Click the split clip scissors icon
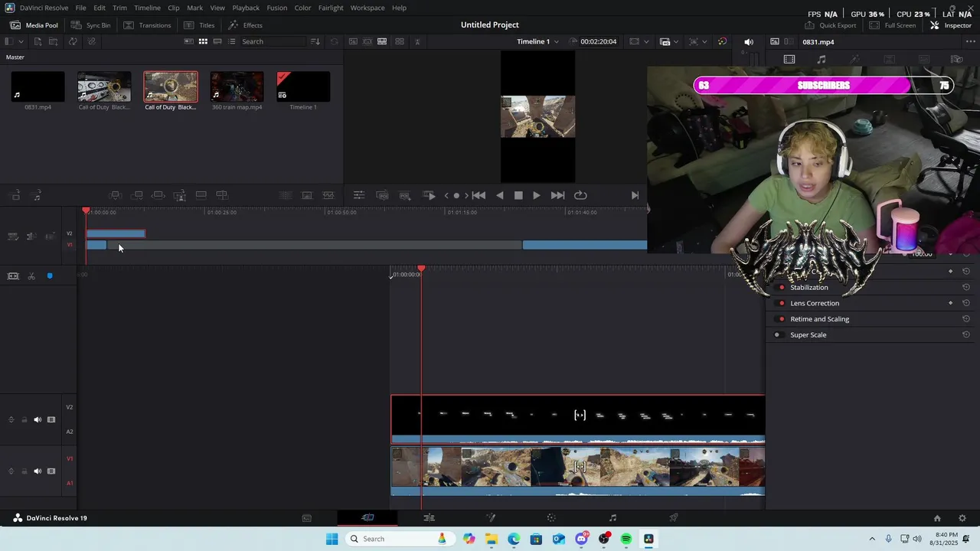 click(x=31, y=276)
